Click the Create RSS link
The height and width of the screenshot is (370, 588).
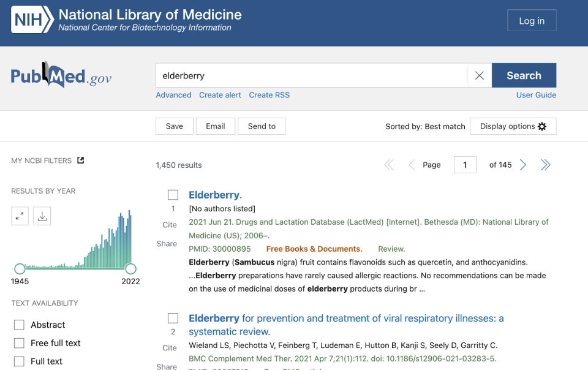[x=269, y=95]
